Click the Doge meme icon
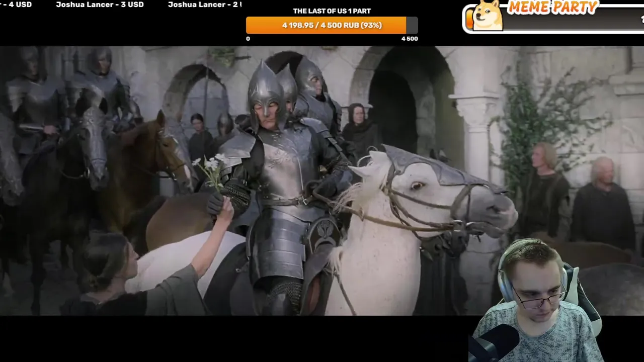This screenshot has height=362, width=644. coord(487,16)
